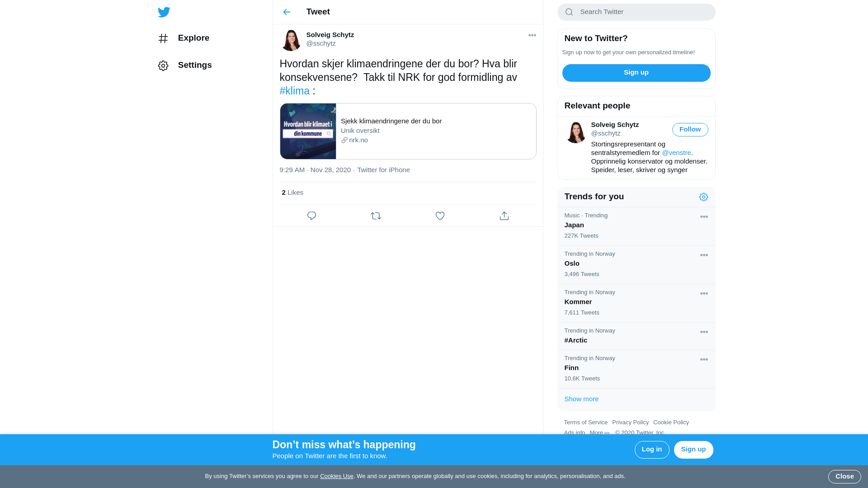Image resolution: width=868 pixels, height=488 pixels.
Task: Open the Kommer trend
Action: click(636, 303)
